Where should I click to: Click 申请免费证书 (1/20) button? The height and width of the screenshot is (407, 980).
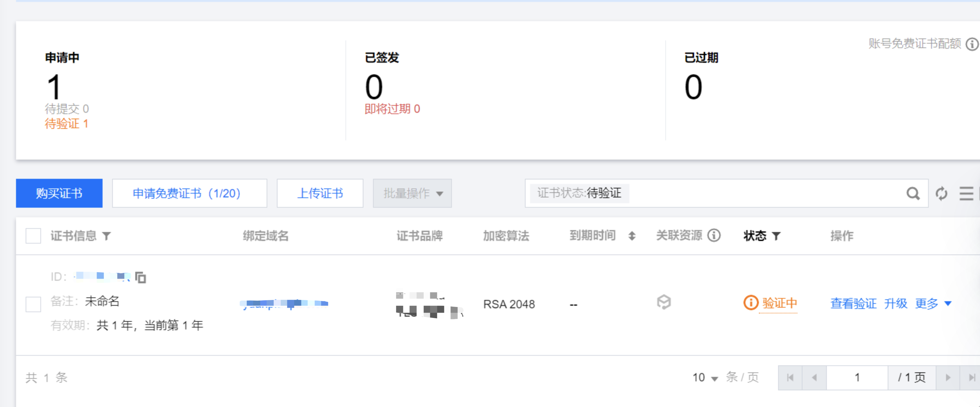pos(189,193)
